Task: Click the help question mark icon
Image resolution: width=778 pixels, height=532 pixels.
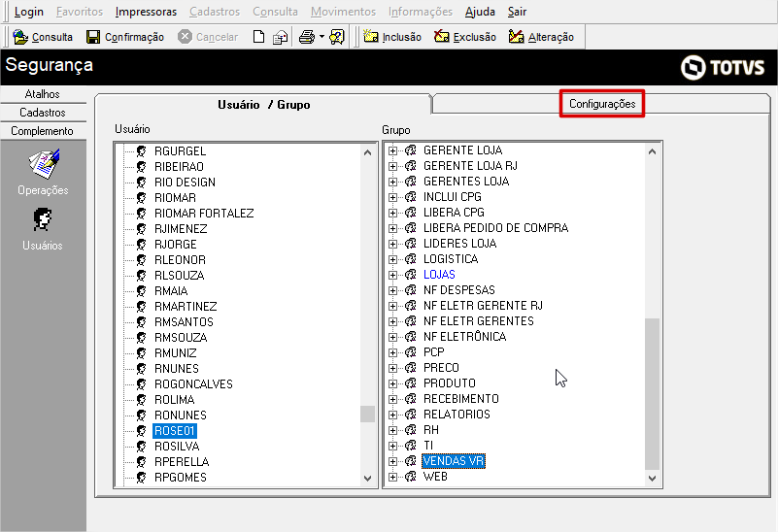Action: (337, 37)
